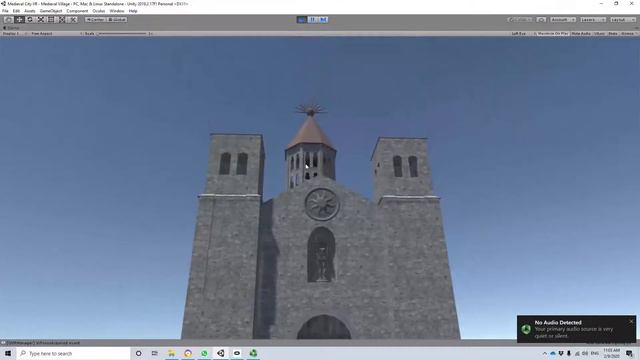Select the combined Transform tool
Image resolution: width=640 pixels, height=360 pixels.
(x=62, y=20)
